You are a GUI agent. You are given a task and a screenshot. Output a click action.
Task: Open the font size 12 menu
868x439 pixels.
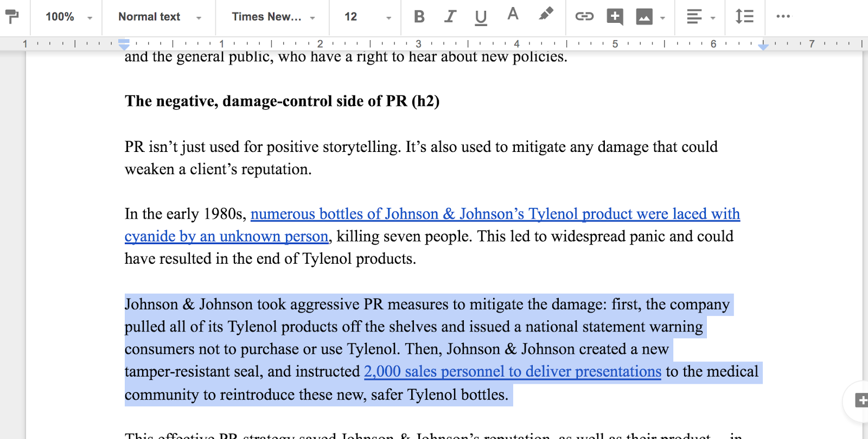point(367,17)
